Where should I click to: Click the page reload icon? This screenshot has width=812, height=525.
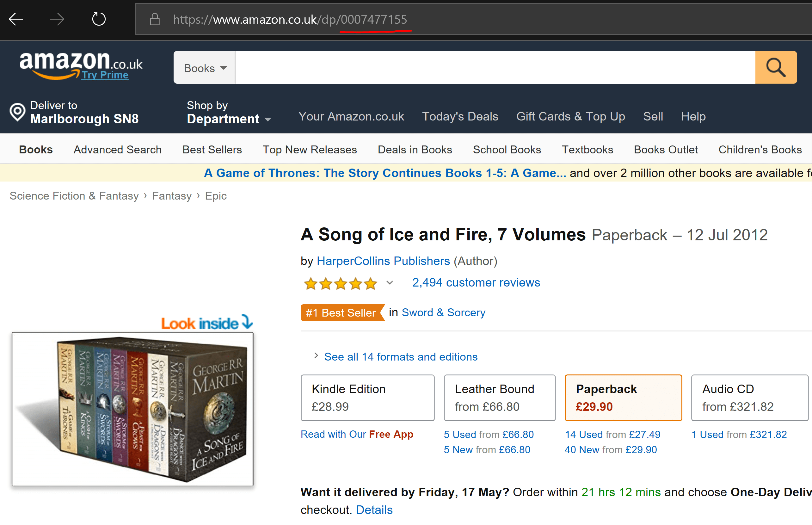[x=98, y=19]
